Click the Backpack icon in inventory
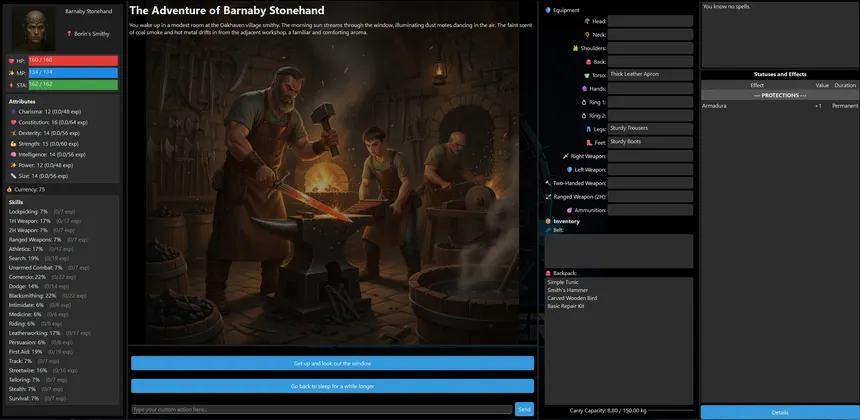860x420 pixels. (x=548, y=273)
